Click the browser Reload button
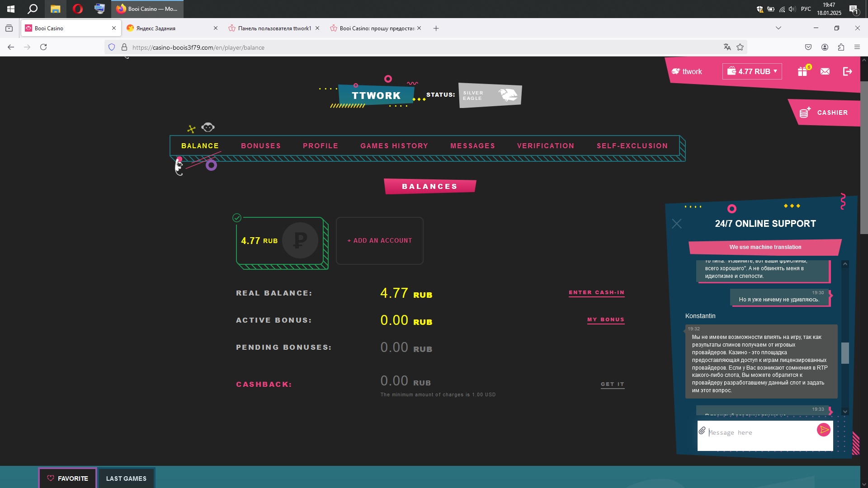868x488 pixels. click(x=43, y=47)
